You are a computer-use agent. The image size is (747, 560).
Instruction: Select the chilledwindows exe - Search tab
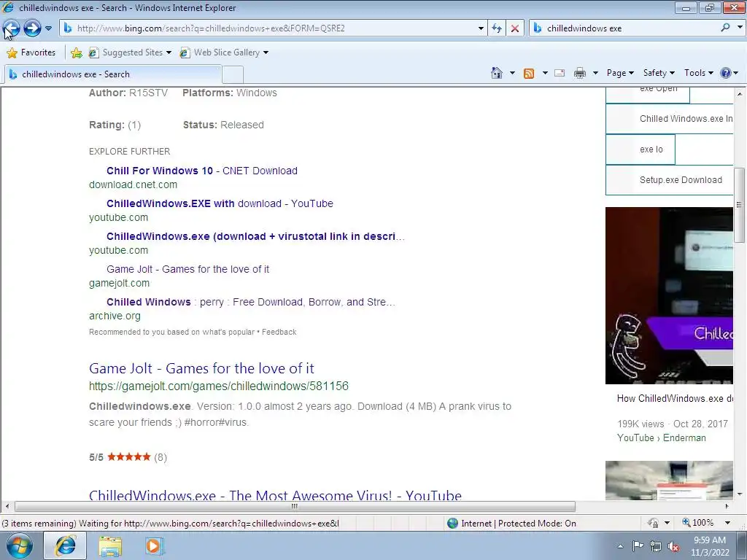pyautogui.click(x=113, y=74)
